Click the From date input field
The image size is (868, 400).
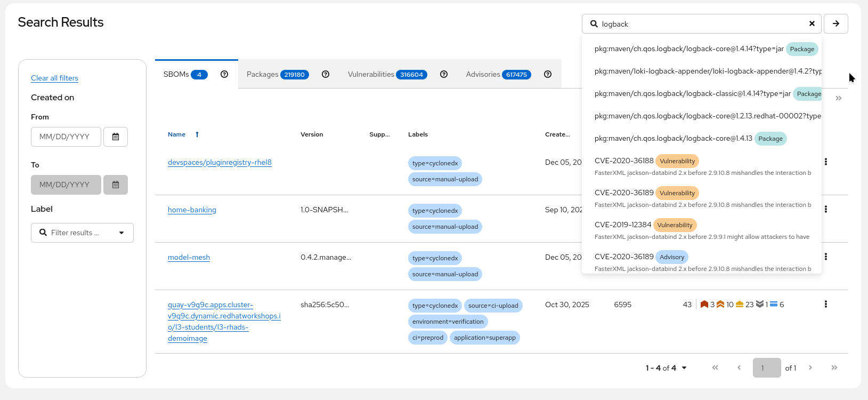click(x=66, y=137)
